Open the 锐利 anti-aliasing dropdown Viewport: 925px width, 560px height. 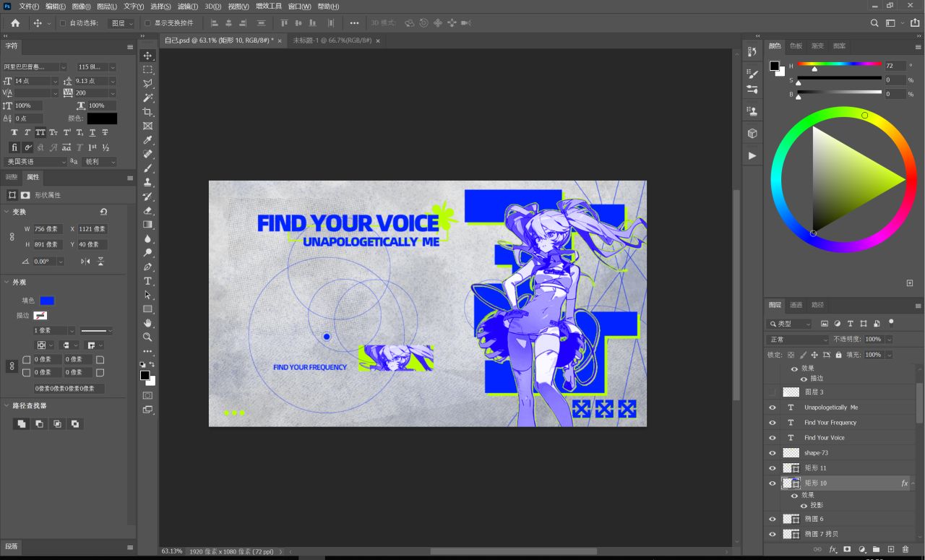pos(99,162)
